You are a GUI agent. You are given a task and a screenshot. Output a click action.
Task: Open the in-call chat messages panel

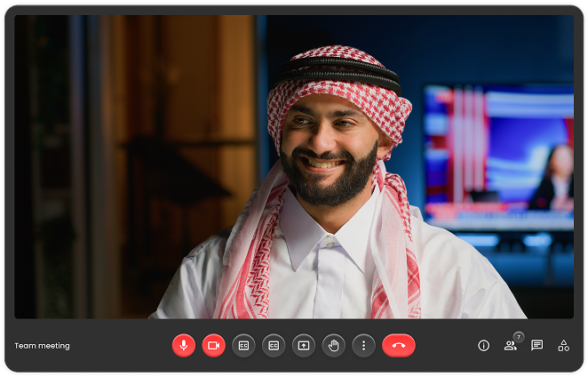[x=536, y=345]
